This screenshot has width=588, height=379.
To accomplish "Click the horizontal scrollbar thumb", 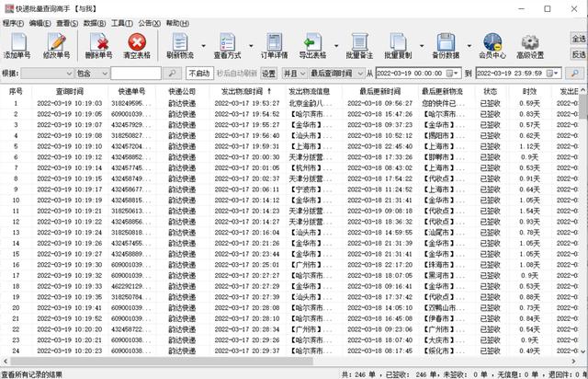I will (x=162, y=362).
